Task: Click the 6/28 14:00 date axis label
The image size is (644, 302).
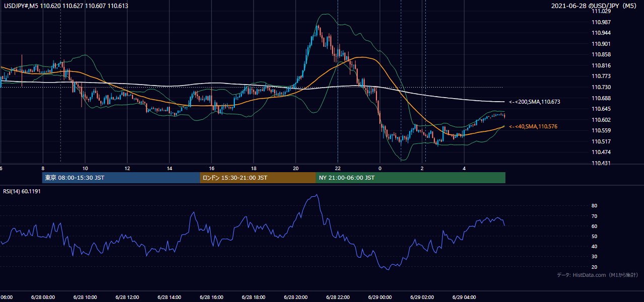Action: click(169, 297)
